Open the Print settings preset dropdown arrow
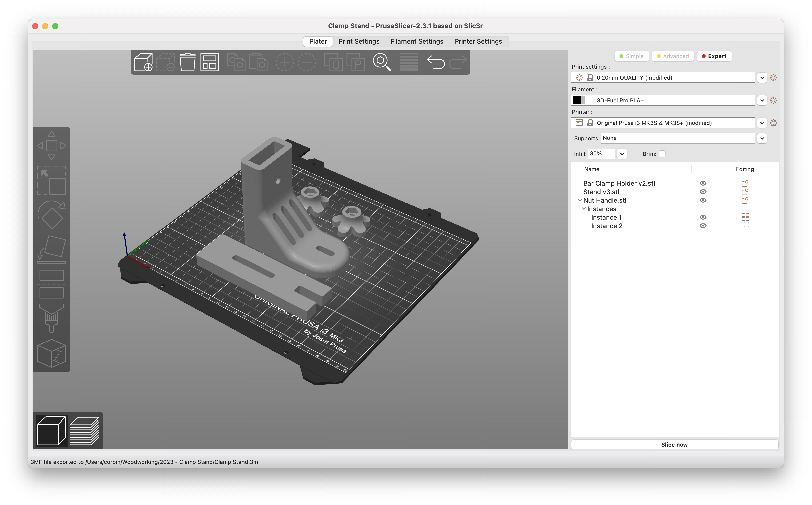The width and height of the screenshot is (812, 505). [x=762, y=78]
